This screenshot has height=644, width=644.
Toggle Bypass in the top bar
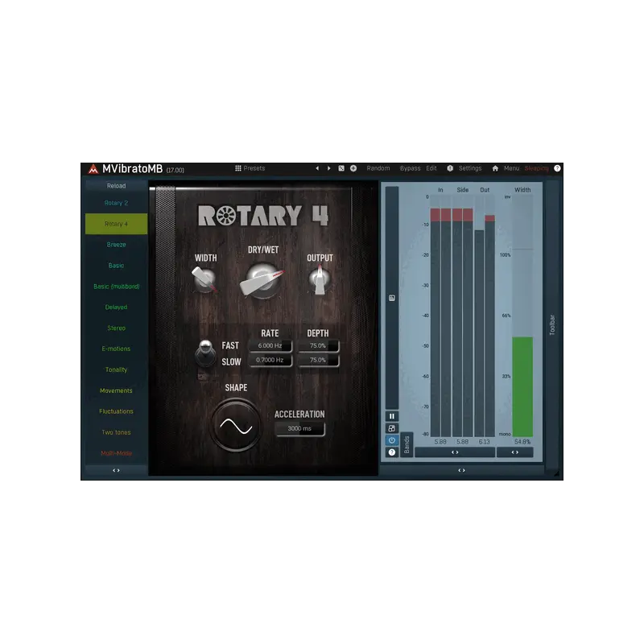[x=410, y=168]
